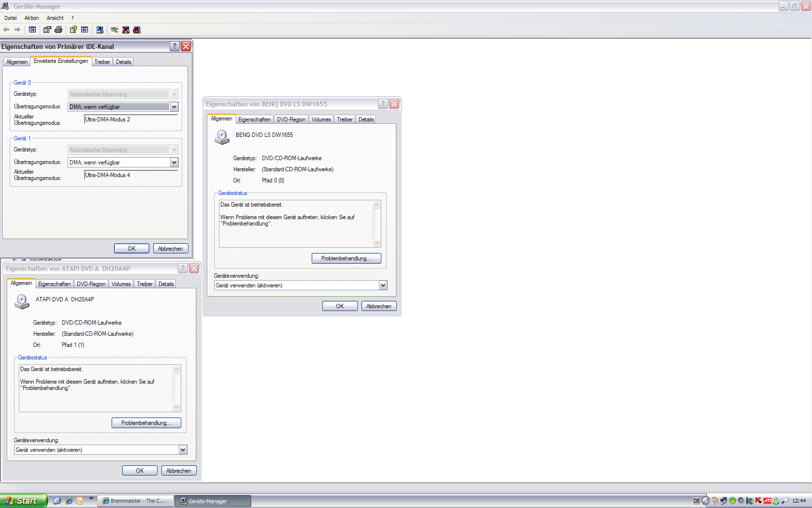Click Problembehandlung button in BENQ dialog

(x=346, y=258)
